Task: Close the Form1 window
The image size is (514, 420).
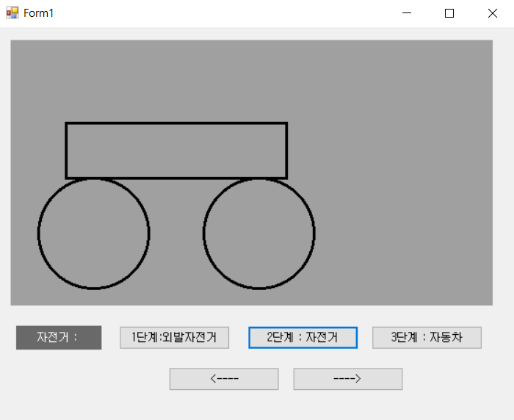Action: point(493,13)
